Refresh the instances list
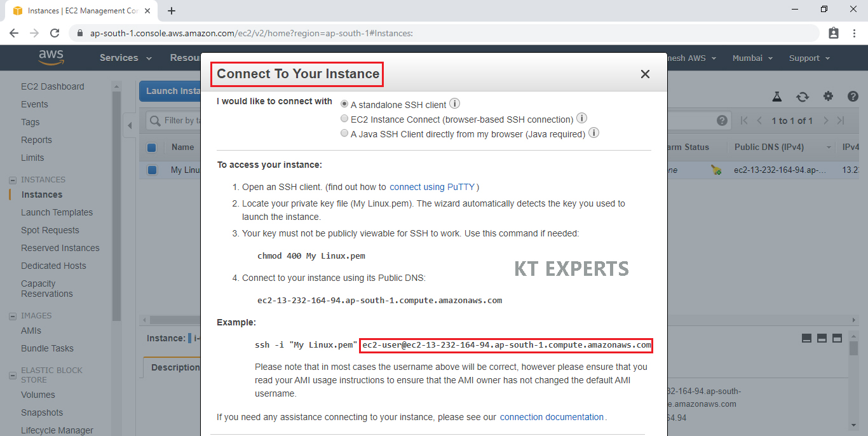 803,97
